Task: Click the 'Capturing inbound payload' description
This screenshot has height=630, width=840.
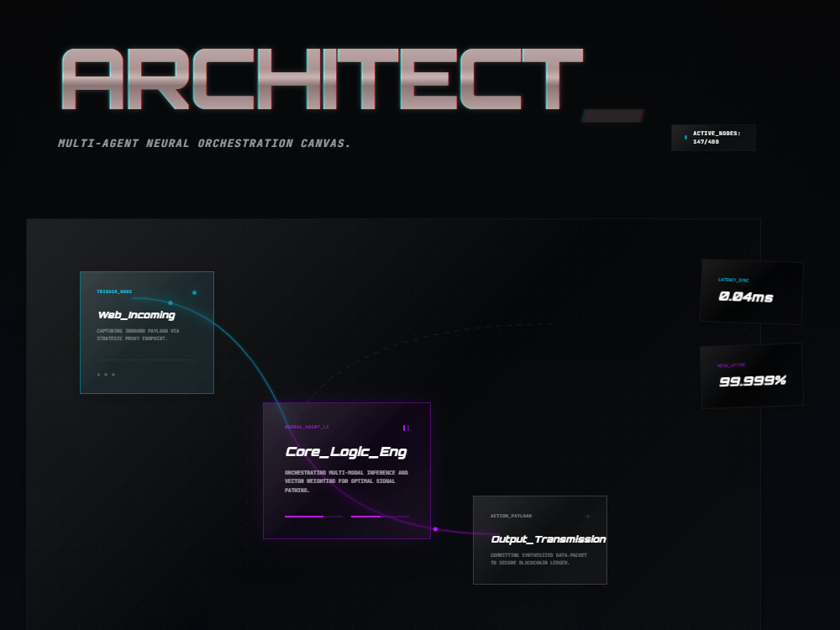Action: coord(139,334)
